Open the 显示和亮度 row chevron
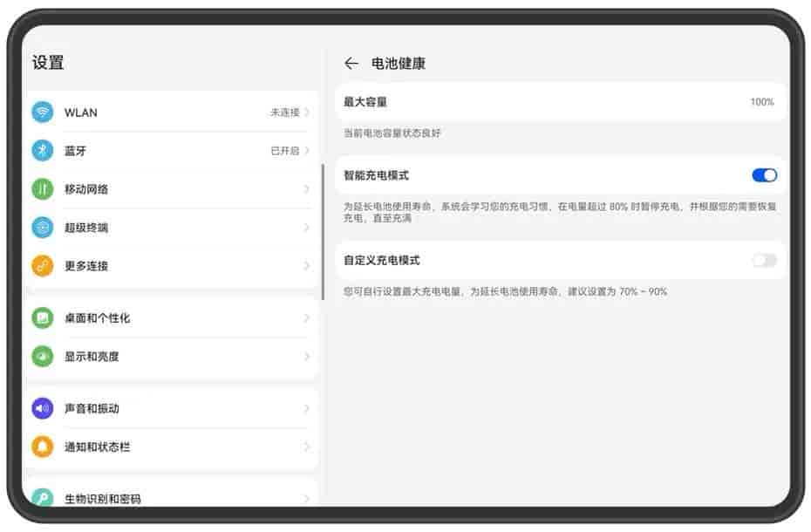This screenshot has height=532, width=811. pos(307,356)
